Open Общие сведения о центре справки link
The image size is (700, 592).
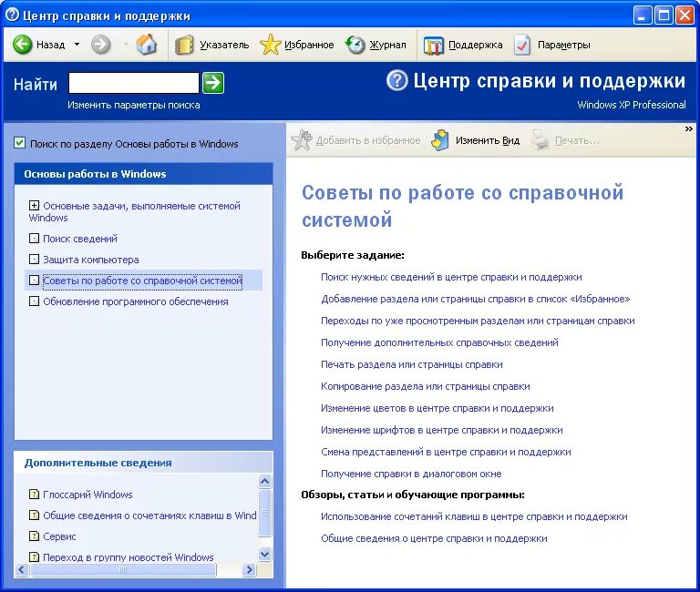(x=434, y=538)
